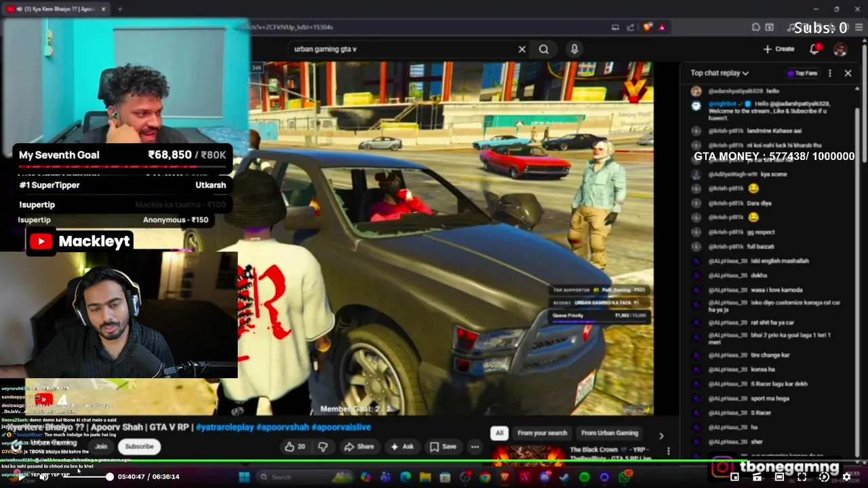Click the Ask button below the video
This screenshot has height=488, width=868.
click(403, 447)
